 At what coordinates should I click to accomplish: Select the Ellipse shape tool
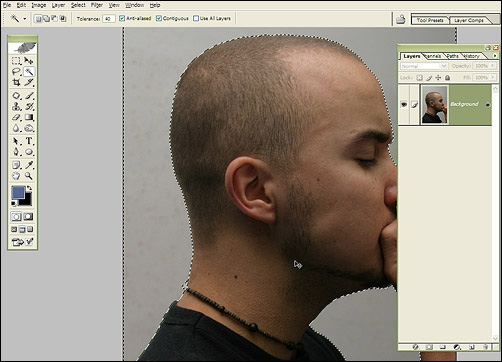(x=29, y=152)
